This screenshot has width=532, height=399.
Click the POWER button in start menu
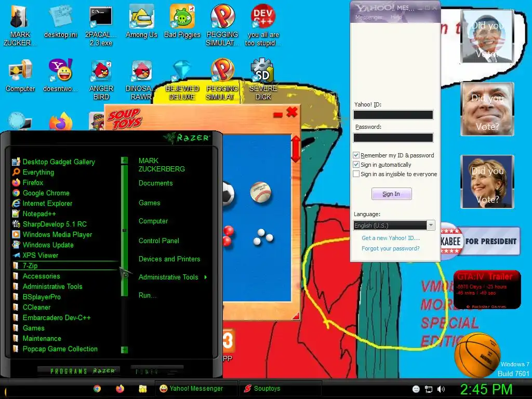[x=157, y=371]
